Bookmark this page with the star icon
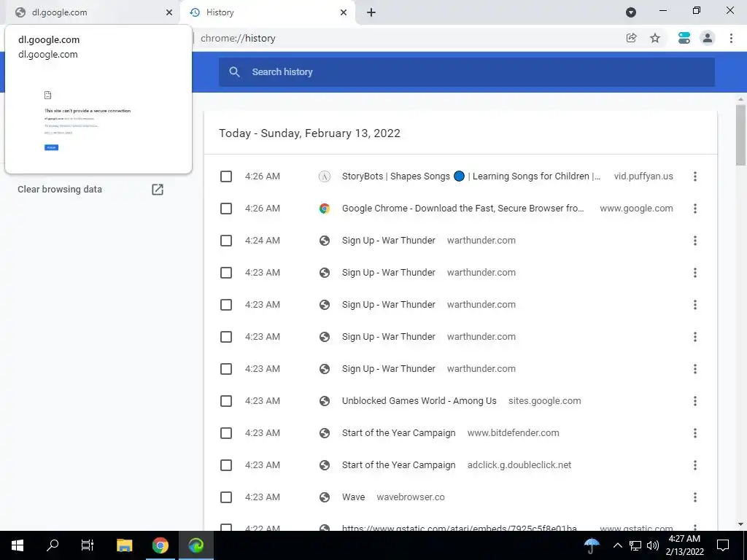747x560 pixels. click(x=655, y=38)
